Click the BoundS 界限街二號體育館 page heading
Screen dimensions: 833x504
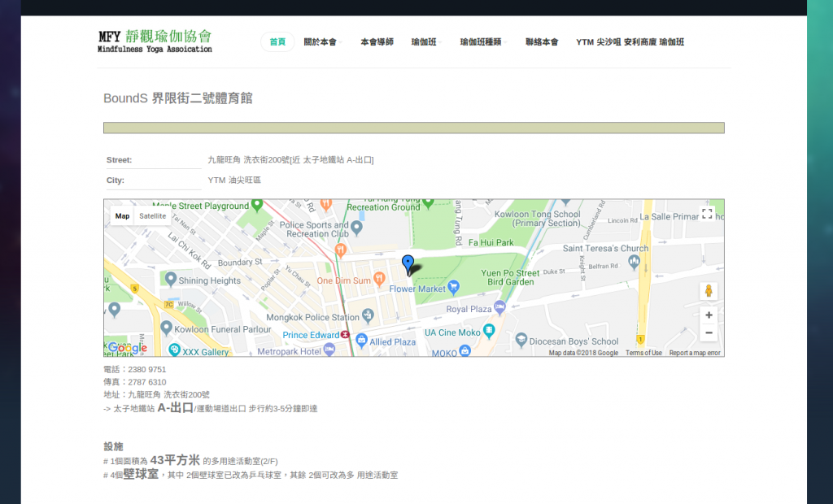pos(178,98)
